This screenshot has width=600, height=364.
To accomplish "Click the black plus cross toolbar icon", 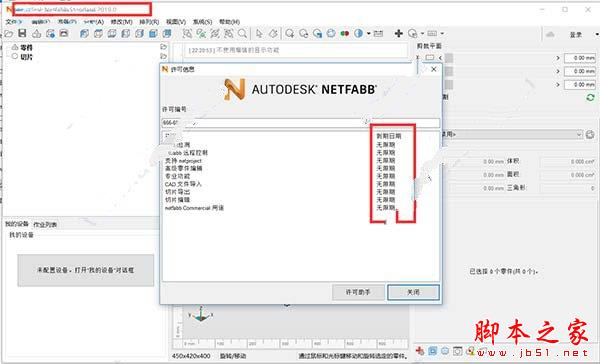I will (399, 33).
